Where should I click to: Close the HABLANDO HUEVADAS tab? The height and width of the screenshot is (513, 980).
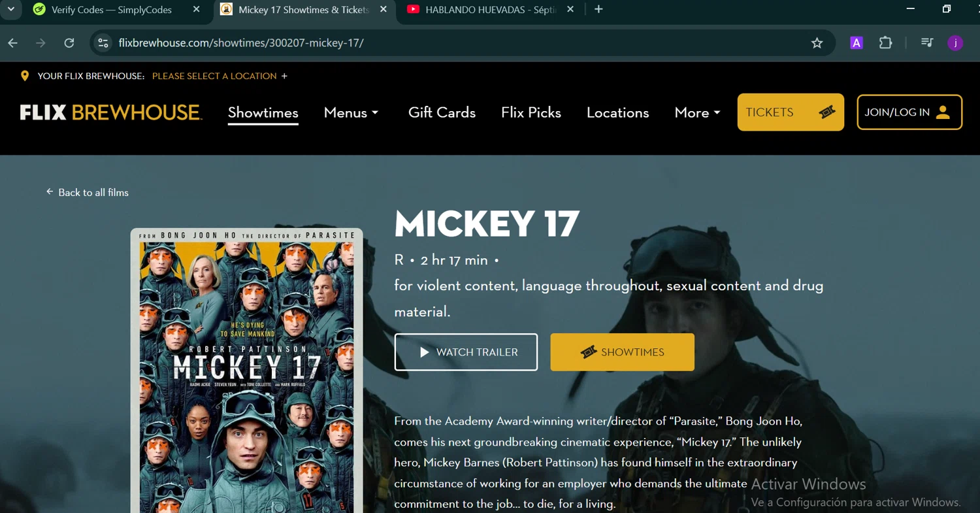click(570, 10)
